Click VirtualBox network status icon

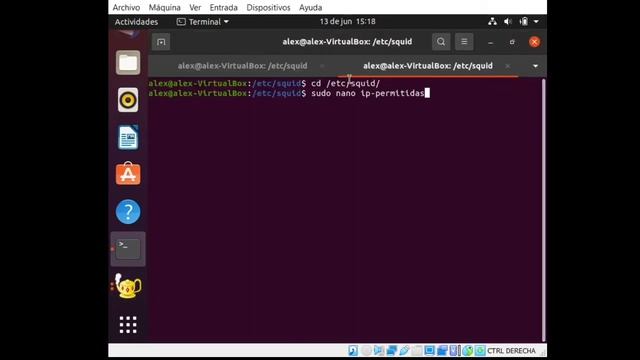tap(392, 351)
